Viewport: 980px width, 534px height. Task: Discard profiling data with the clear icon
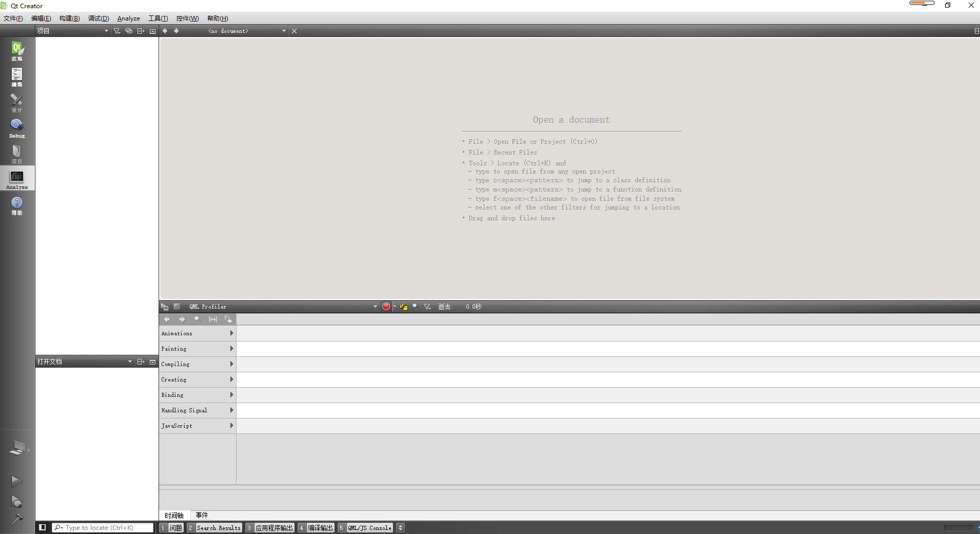pos(404,307)
